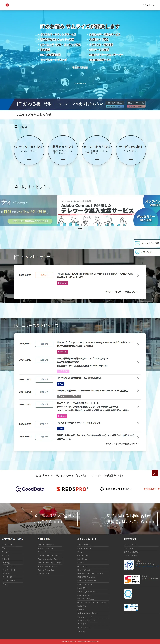Open 専門家不在のセキュリティ対策 link
The height and width of the screenshot is (644, 160).
click(57, 40)
